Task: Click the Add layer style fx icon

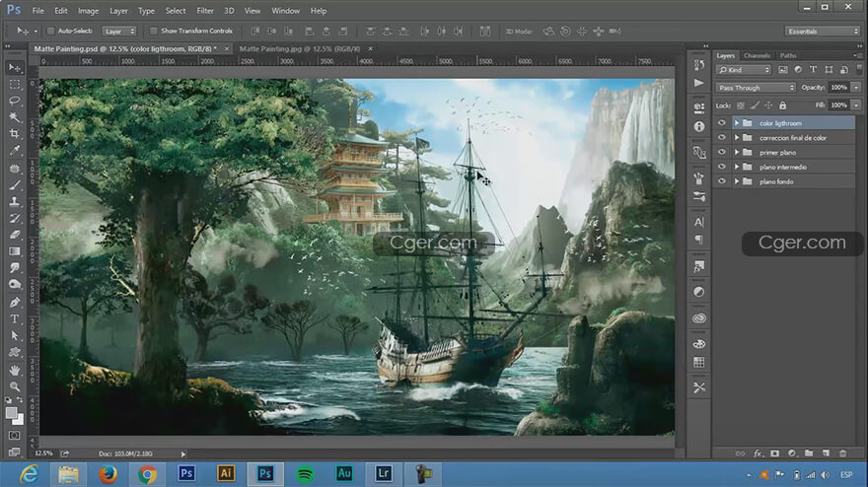Action: pos(758,453)
